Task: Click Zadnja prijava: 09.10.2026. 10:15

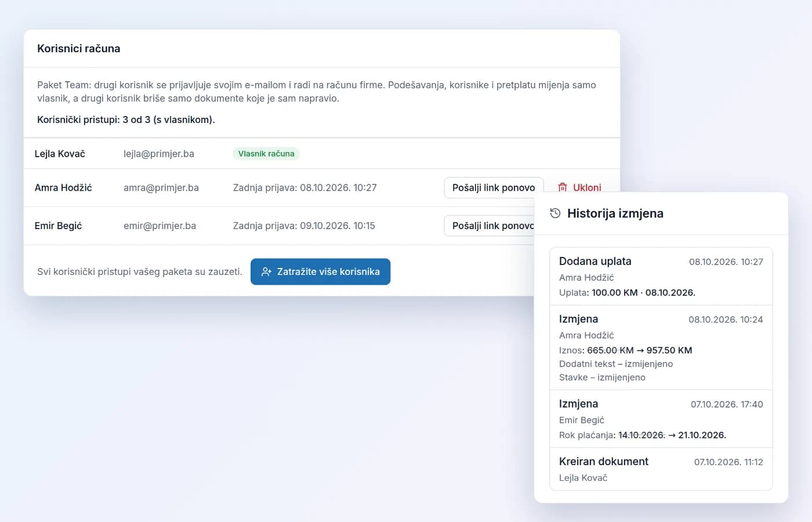Action: 304,226
